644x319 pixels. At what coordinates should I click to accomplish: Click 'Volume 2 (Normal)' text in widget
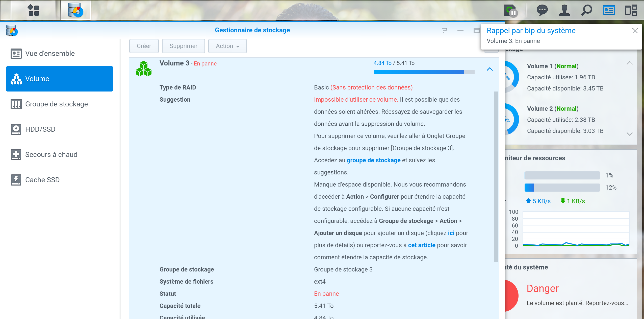click(553, 109)
